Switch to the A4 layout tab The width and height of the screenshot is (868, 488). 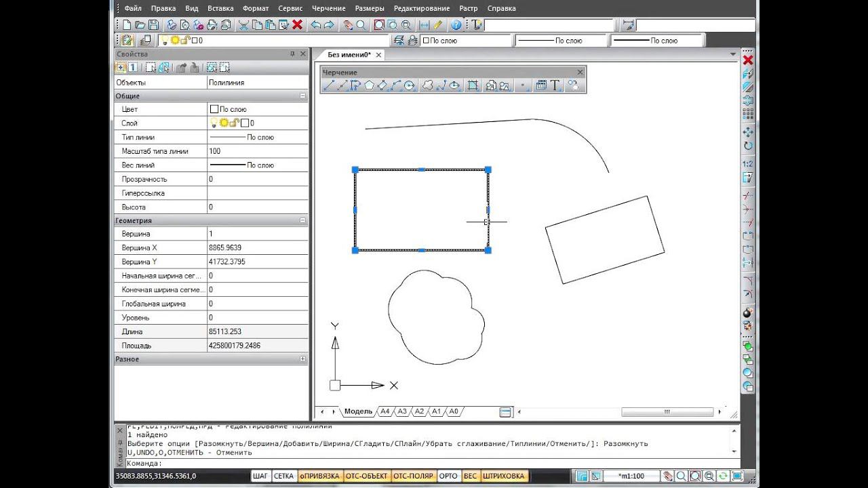385,411
